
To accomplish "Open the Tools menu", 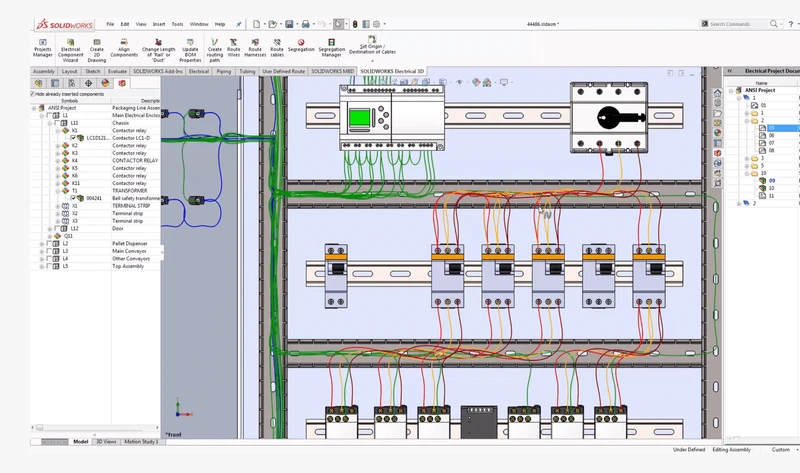I will (x=176, y=23).
